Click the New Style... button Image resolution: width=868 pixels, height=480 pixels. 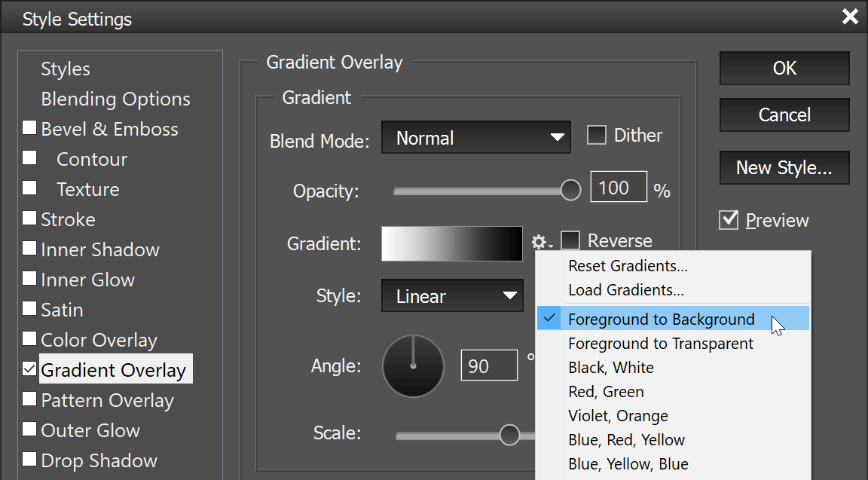784,167
